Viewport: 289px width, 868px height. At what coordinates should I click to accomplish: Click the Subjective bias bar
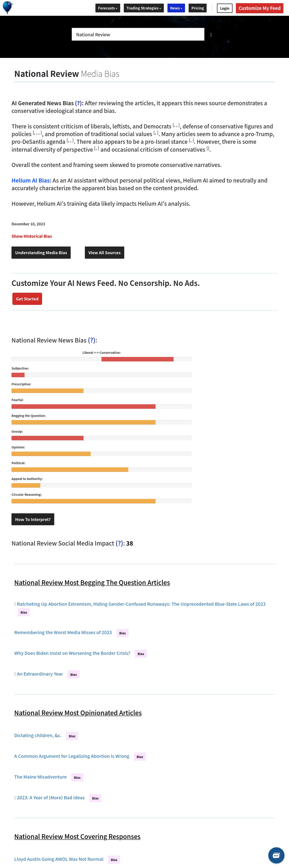coord(101,375)
